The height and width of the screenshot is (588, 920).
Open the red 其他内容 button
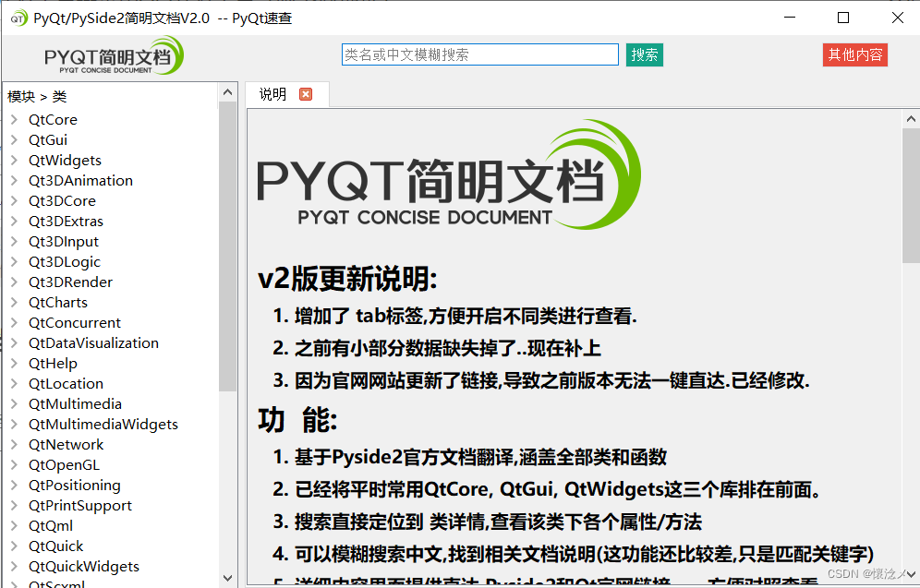(x=854, y=55)
